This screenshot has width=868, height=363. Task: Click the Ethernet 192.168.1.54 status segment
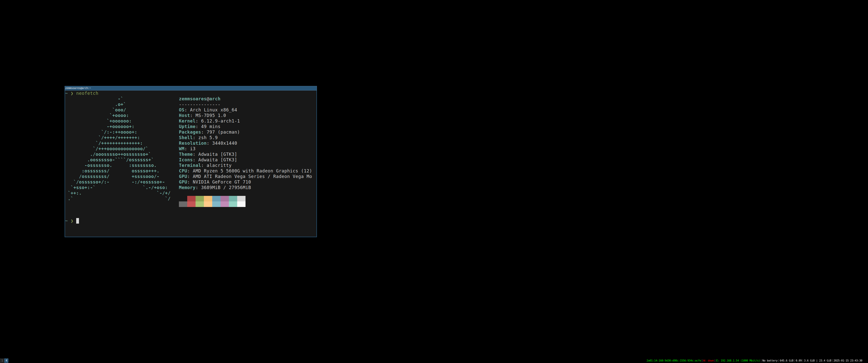click(x=738, y=360)
